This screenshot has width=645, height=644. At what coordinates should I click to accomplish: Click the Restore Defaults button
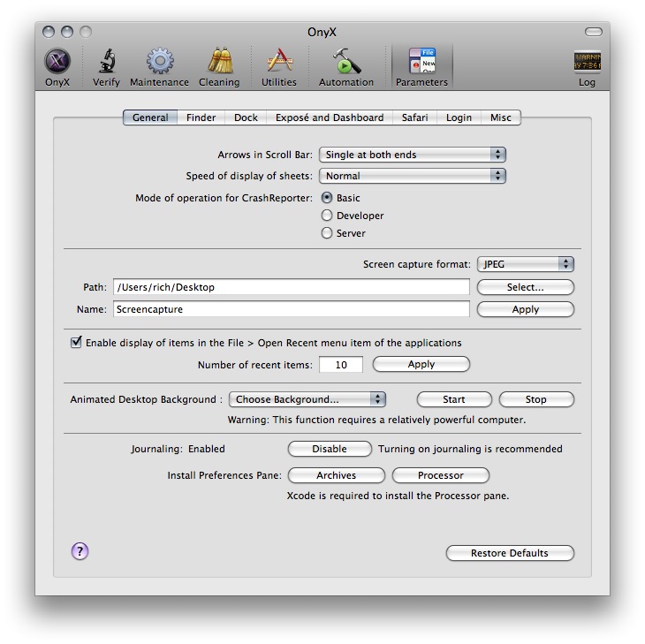tap(510, 553)
